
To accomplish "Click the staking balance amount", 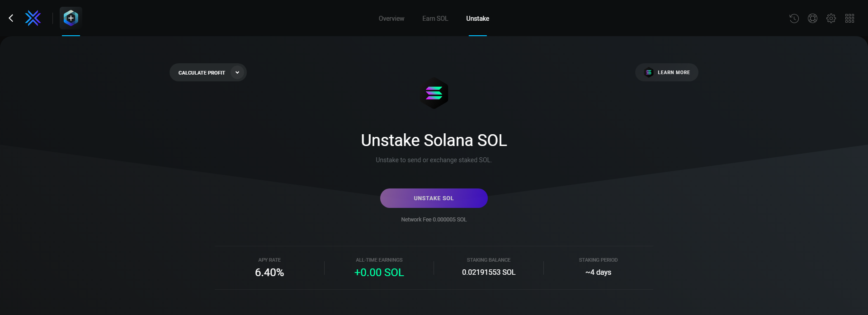I will [489, 272].
